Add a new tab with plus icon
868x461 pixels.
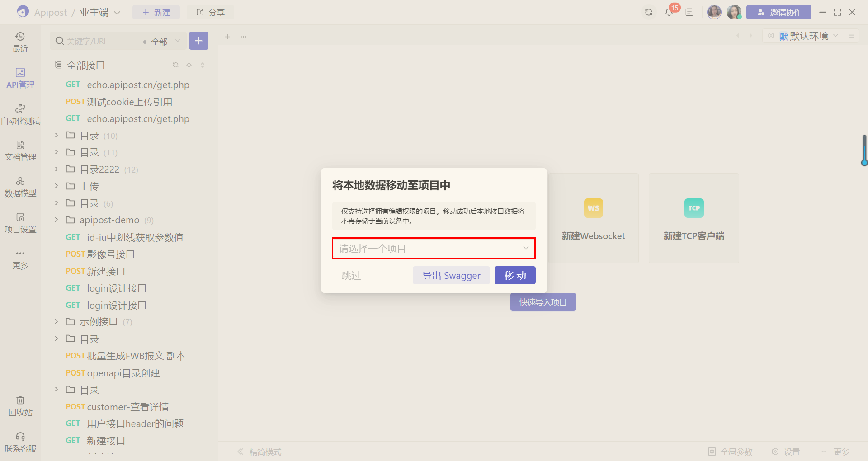228,37
